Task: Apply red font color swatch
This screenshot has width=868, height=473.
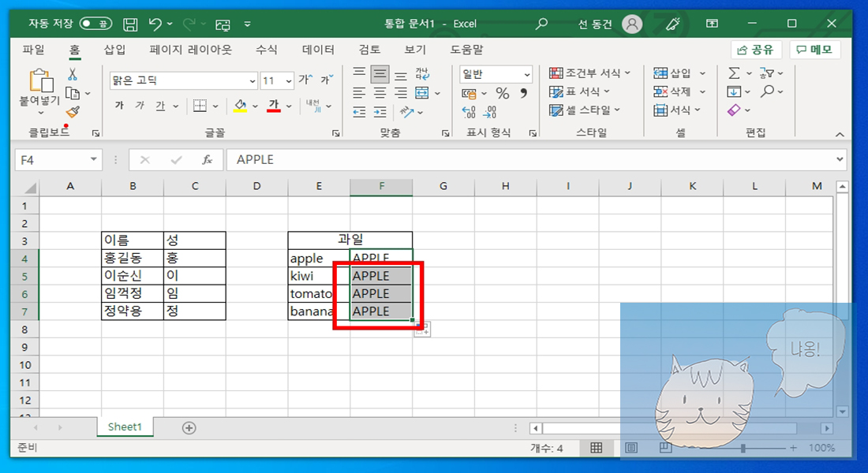Action: pyautogui.click(x=274, y=106)
